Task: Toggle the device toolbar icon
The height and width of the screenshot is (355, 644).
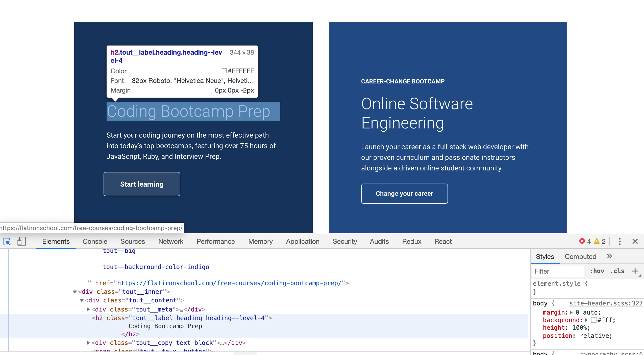Action: coord(21,241)
